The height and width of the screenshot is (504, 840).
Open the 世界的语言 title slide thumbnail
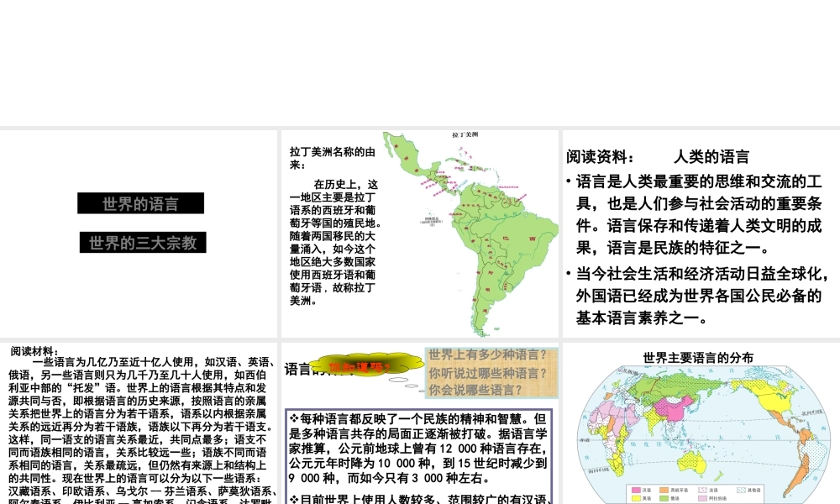139,234
